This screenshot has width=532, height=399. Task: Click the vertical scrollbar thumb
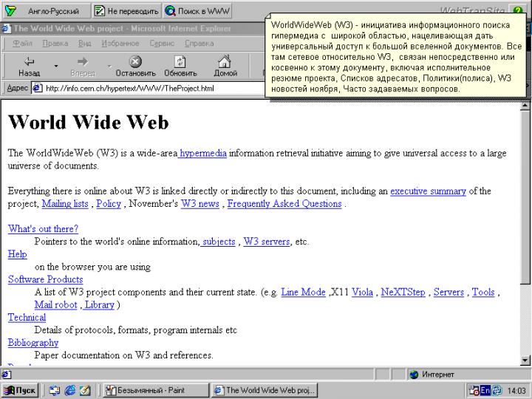pyautogui.click(x=525, y=197)
